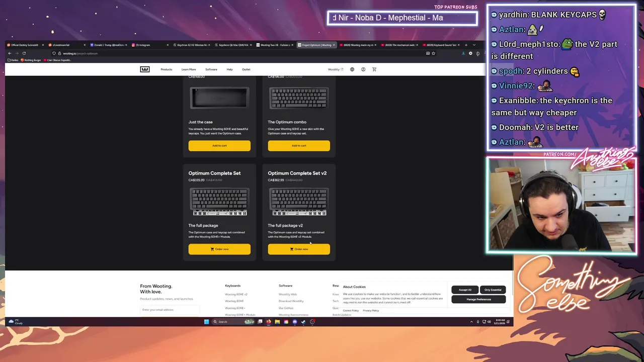Open Firefox from the taskbar
Image resolution: width=644 pixels, height=362 pixels.
pos(268,322)
